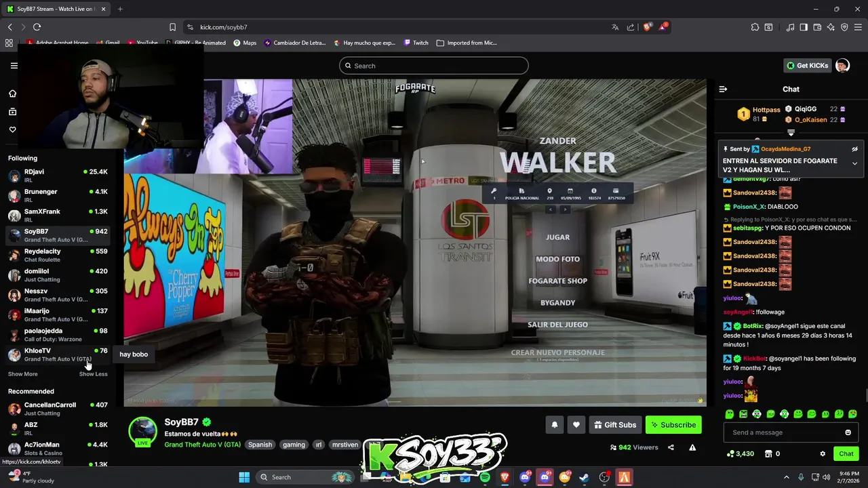Viewport: 868px width, 488px height.
Task: Open KhloeTV channel in Following list
Action: (58, 354)
